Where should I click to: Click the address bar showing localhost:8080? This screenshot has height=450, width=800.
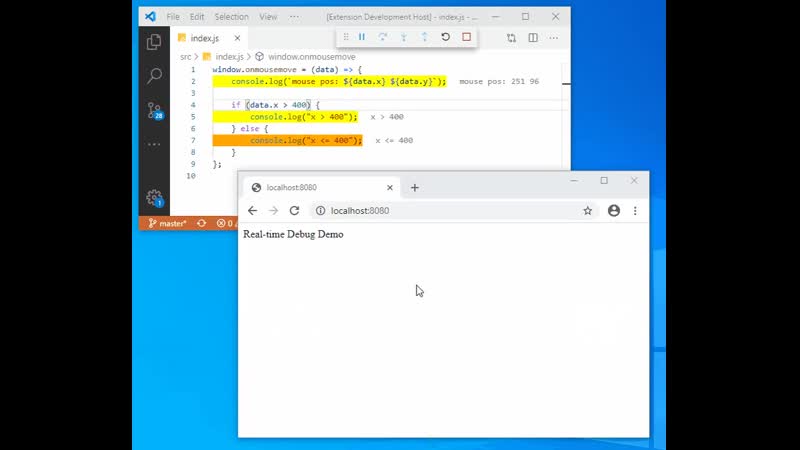click(454, 211)
